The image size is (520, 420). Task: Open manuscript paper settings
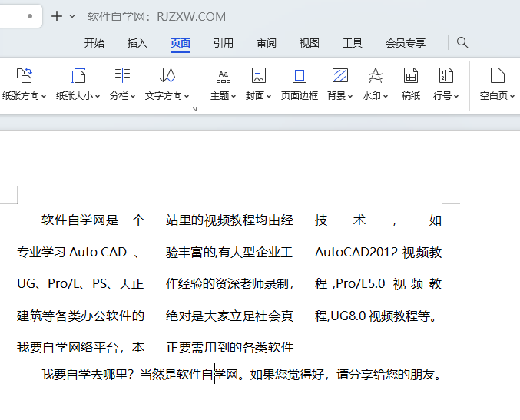pyautogui.click(x=411, y=84)
